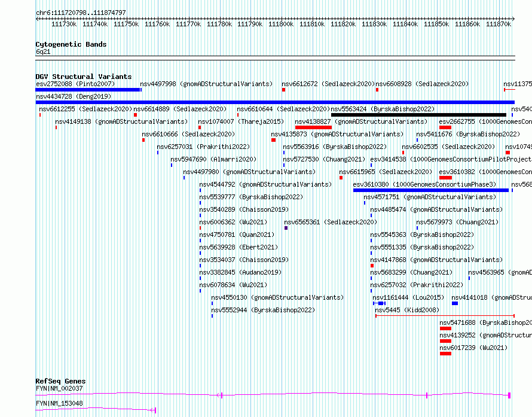Select nsv4147868 gnomADStructuralVariants label

[436, 260]
